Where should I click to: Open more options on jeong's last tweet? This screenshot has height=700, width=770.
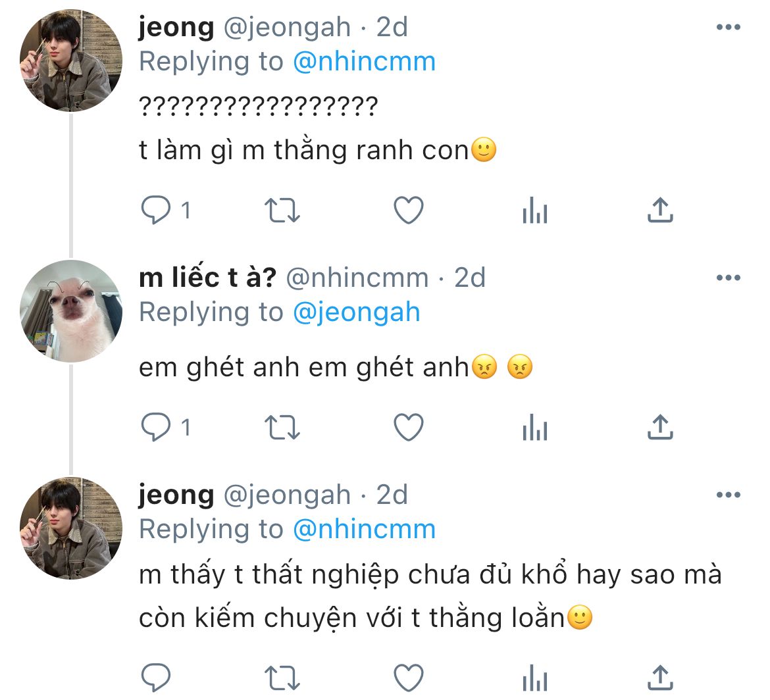coord(728,495)
